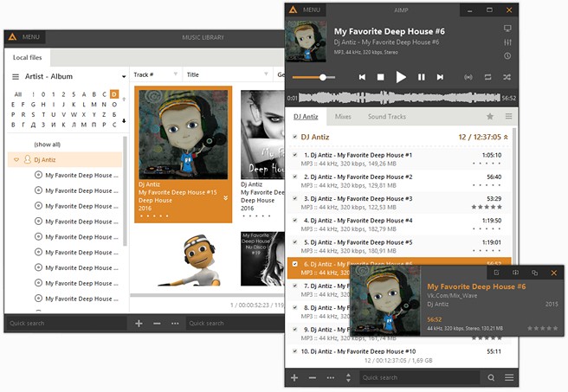Uncheck track 1 My Favorite Deep House #1
The height and width of the screenshot is (392, 568).
pos(295,155)
